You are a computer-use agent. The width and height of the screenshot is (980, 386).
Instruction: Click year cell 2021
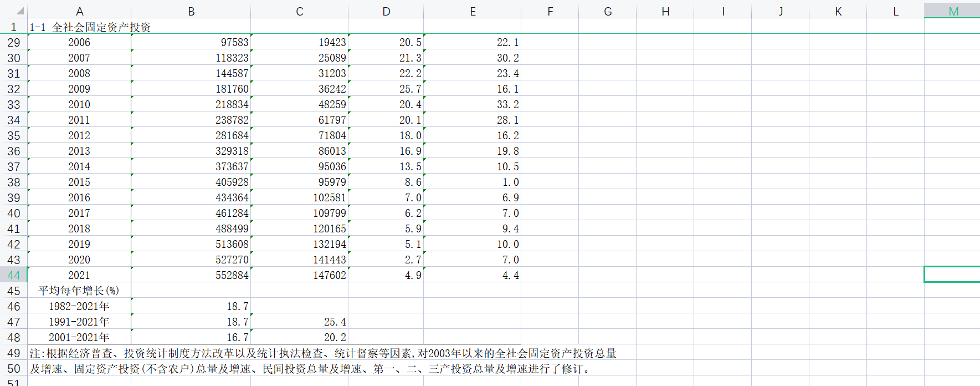coord(79,275)
